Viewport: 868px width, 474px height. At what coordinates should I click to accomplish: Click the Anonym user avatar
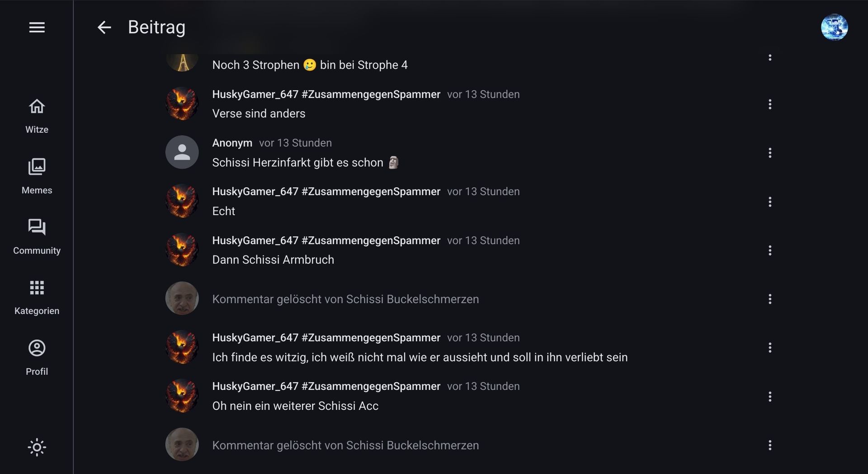(182, 152)
